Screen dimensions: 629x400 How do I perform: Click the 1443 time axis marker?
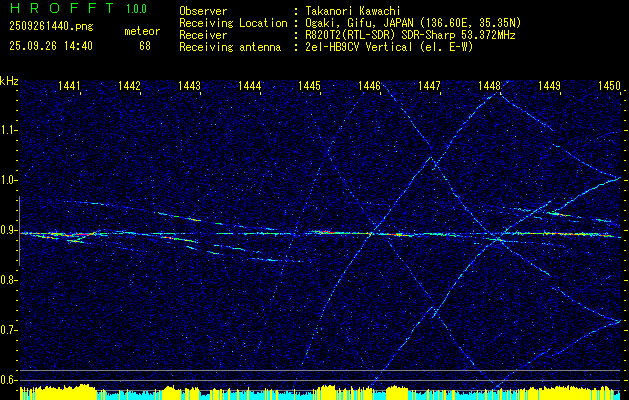point(189,85)
